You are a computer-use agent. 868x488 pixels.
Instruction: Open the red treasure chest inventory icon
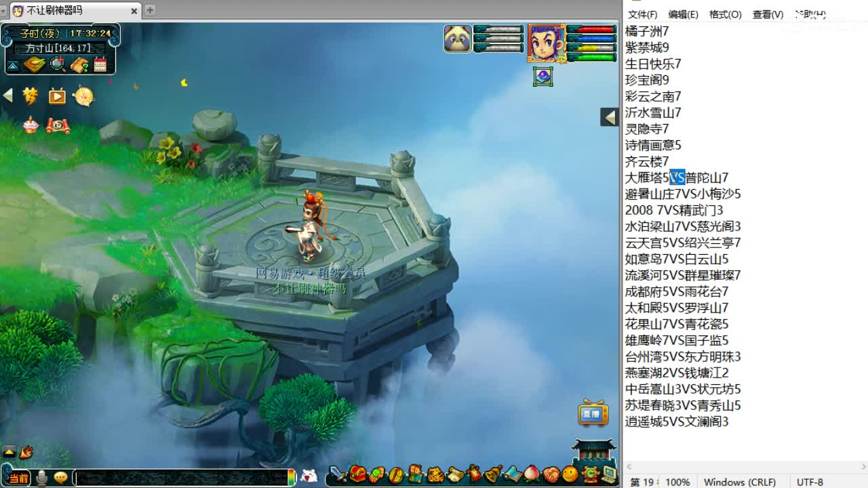[x=357, y=474]
